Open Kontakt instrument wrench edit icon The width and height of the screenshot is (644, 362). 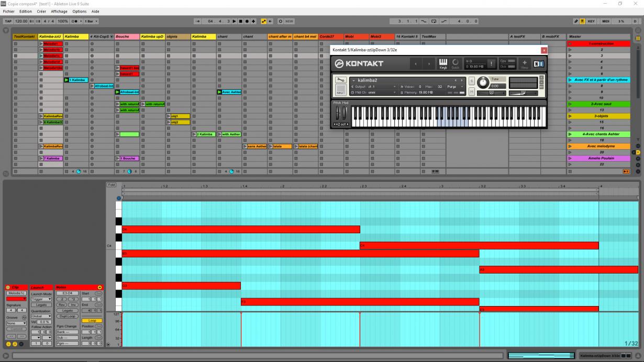[341, 80]
